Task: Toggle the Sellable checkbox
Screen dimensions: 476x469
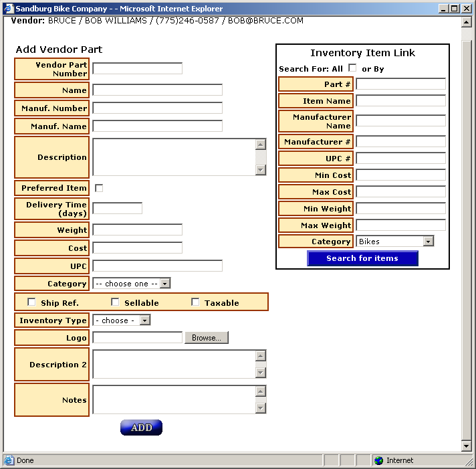Action: 115,302
